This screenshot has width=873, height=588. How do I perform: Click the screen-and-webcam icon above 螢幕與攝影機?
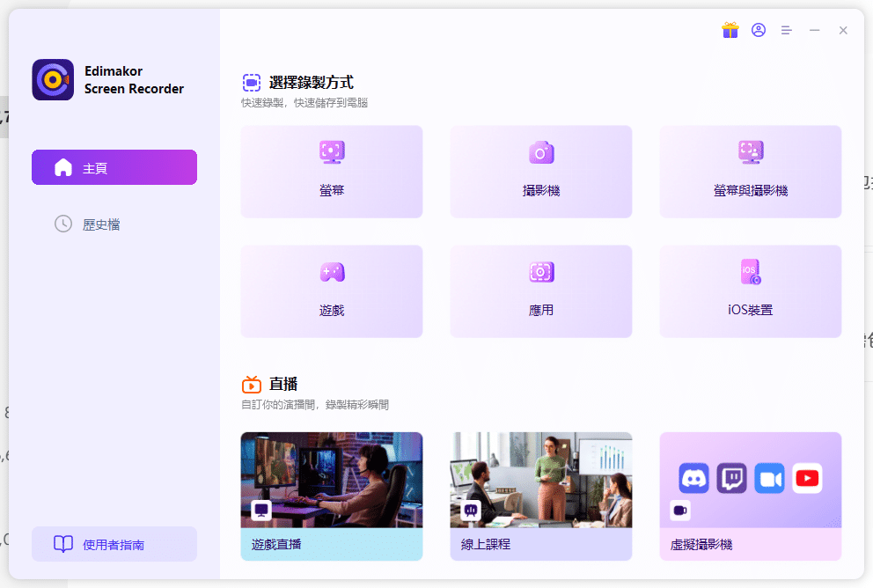(x=751, y=152)
